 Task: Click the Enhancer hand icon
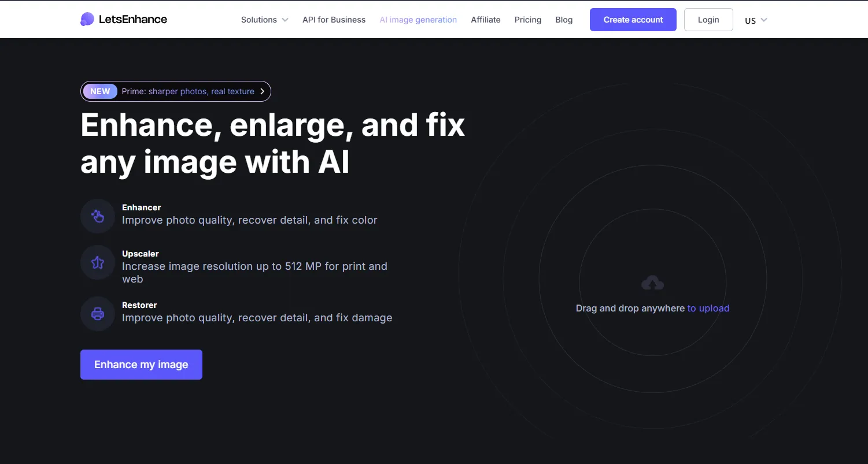(x=98, y=216)
